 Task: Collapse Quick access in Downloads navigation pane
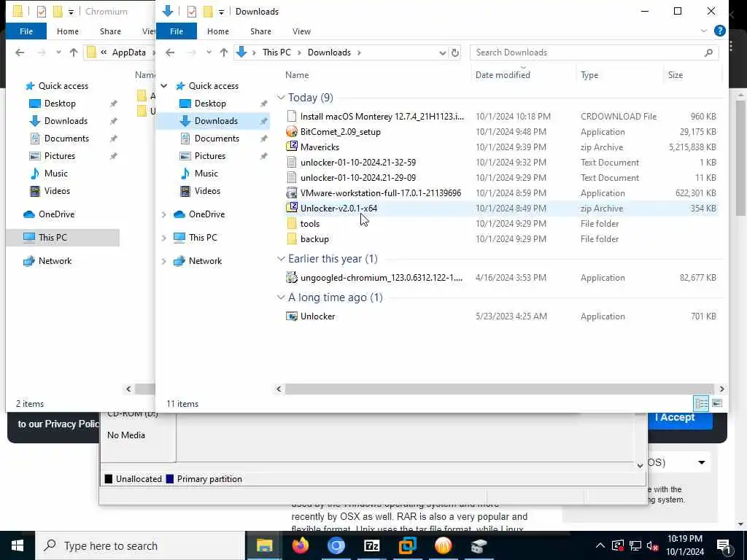[x=164, y=86]
